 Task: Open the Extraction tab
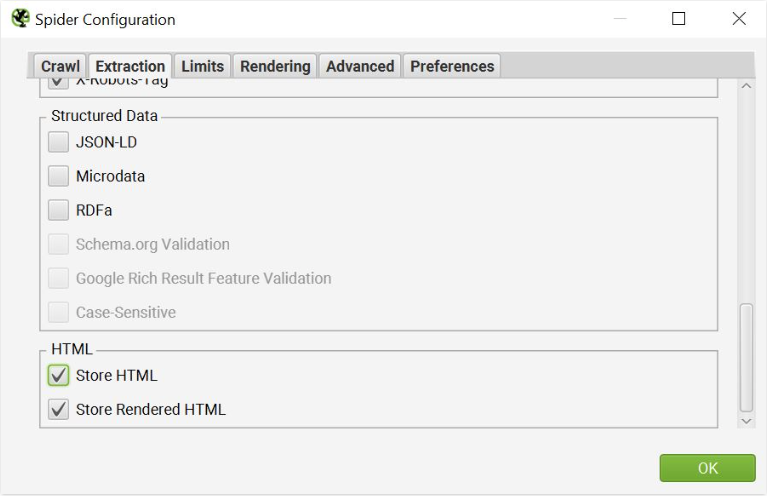(130, 66)
